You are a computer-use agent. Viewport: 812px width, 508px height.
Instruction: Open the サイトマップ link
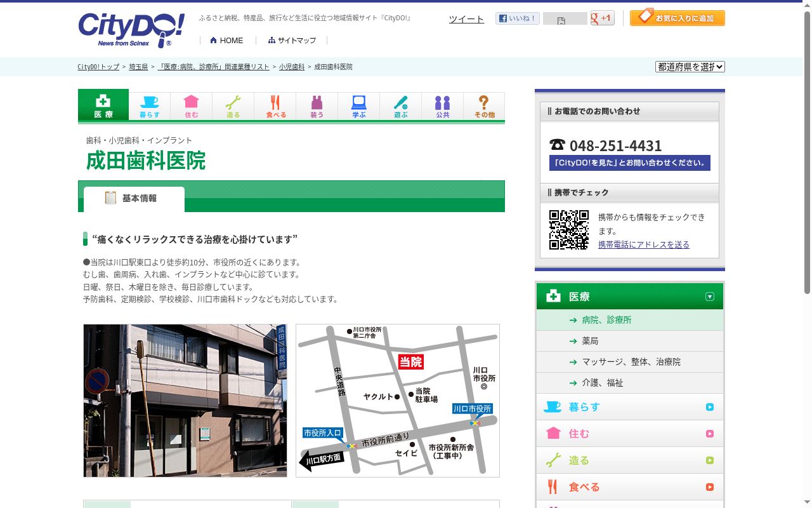[292, 40]
